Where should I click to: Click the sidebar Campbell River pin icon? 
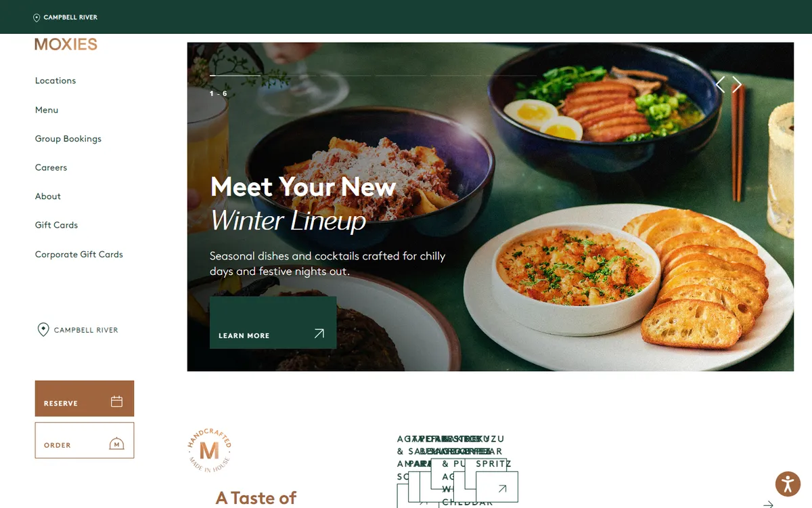(x=43, y=330)
